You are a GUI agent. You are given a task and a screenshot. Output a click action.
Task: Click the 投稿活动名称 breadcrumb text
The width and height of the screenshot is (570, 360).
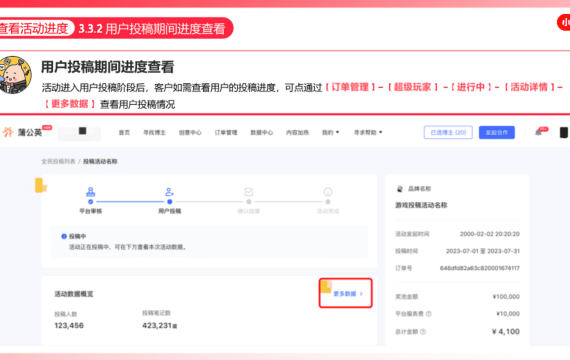pos(100,161)
